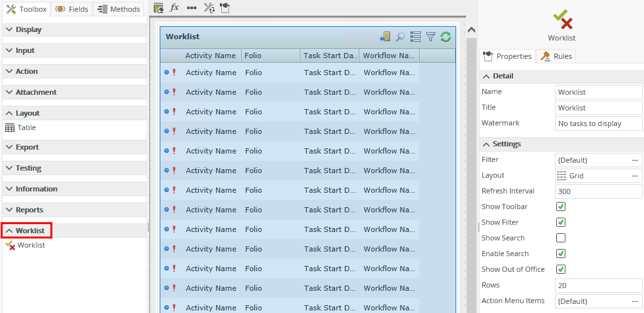This screenshot has width=644, height=313.
Task: Click the Refresh Interval input field
Action: (598, 191)
